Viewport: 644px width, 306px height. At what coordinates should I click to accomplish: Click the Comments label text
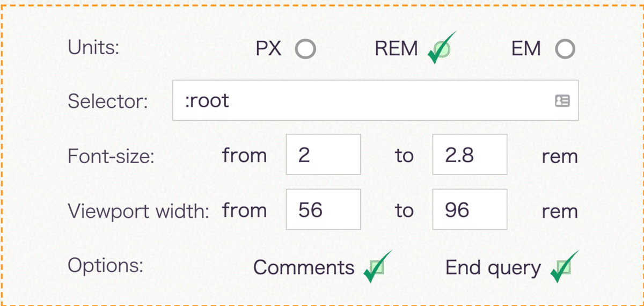click(x=304, y=267)
